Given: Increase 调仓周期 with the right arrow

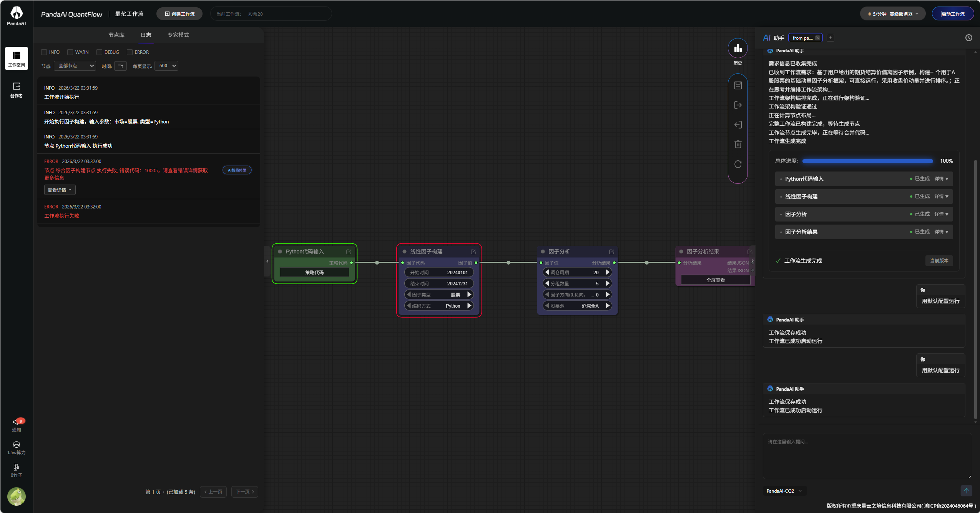Looking at the screenshot, I should pos(608,272).
